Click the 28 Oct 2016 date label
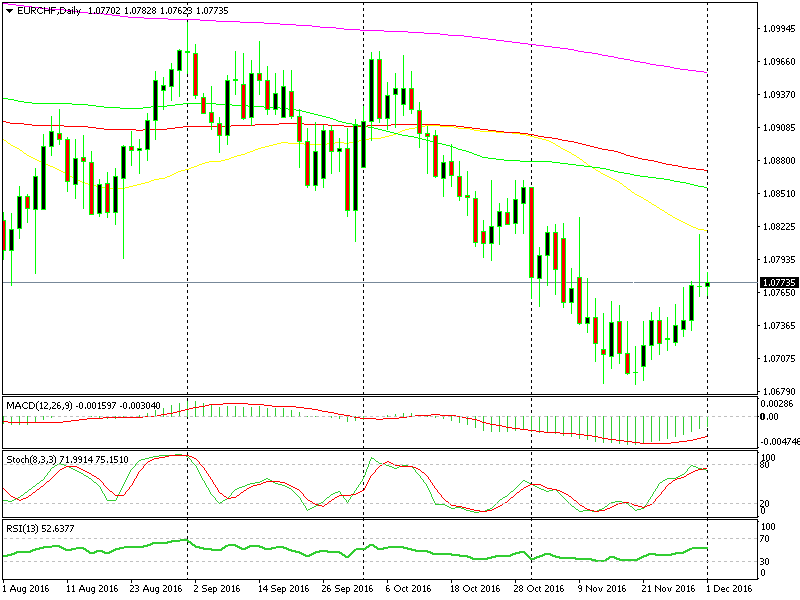Screen dimensions: 800x600 pos(539,589)
